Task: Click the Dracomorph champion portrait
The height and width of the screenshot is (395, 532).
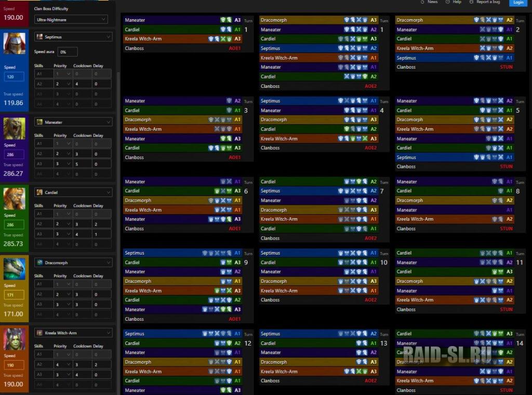Action: pos(14,269)
